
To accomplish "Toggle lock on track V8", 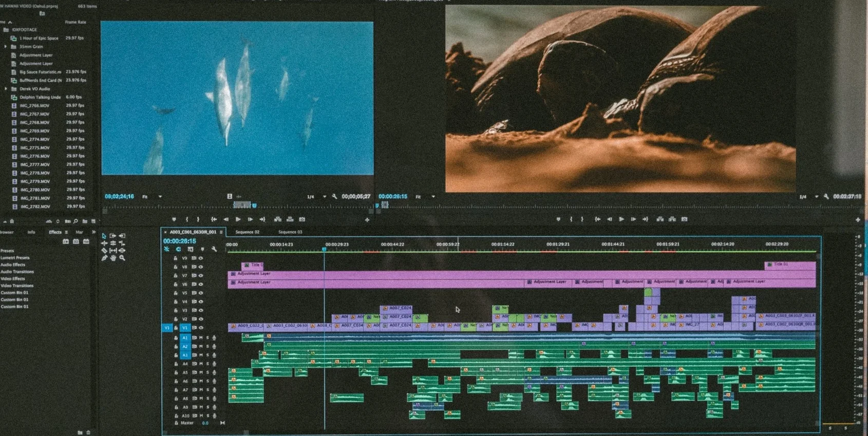I will click(176, 267).
